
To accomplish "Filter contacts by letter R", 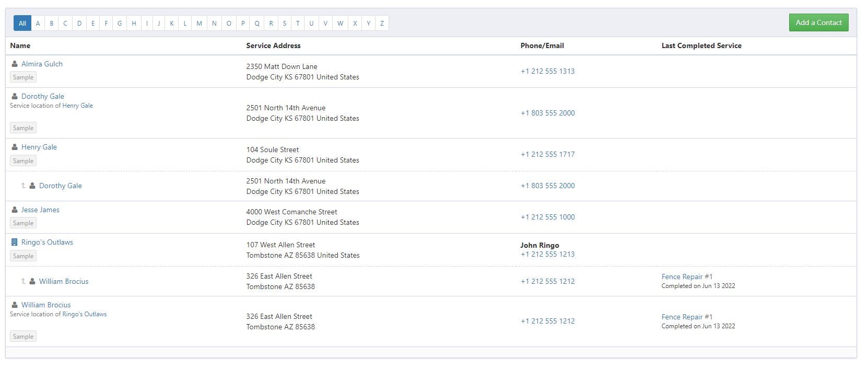I will (x=271, y=23).
